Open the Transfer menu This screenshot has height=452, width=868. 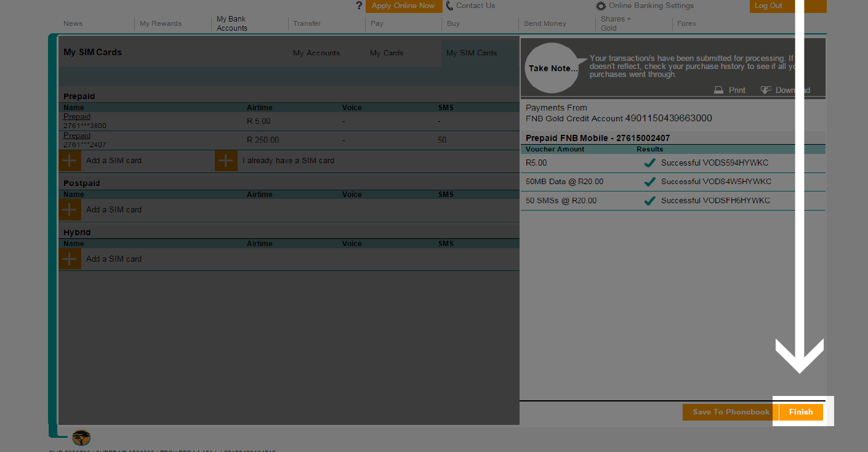306,23
